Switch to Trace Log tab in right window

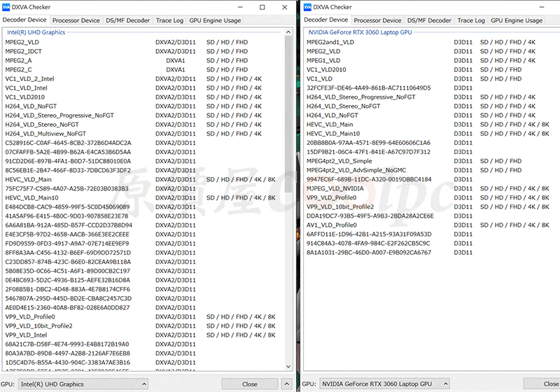point(471,20)
